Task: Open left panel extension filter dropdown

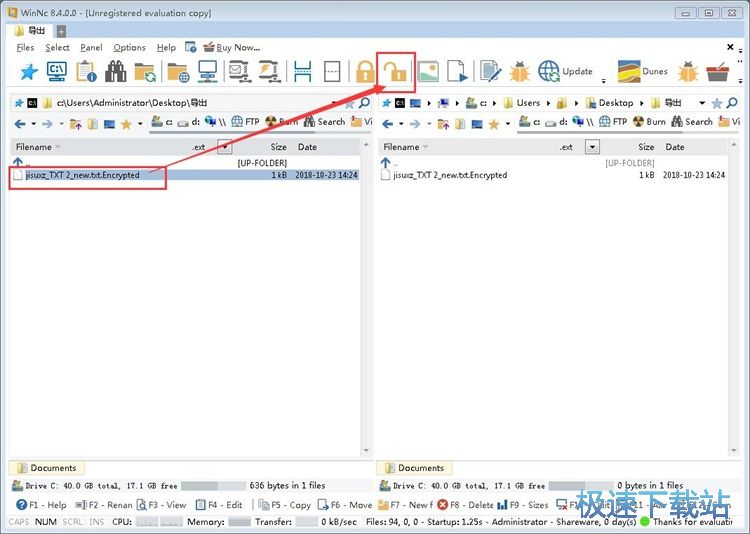Action: (x=224, y=147)
